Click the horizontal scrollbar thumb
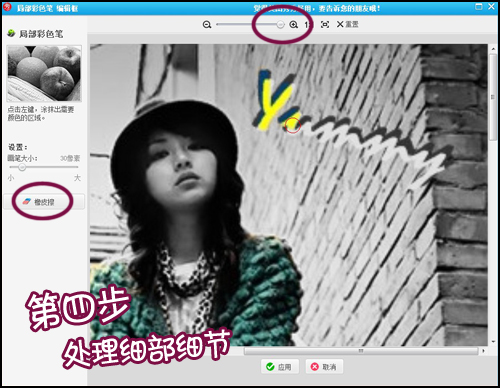 pyautogui.click(x=361, y=351)
